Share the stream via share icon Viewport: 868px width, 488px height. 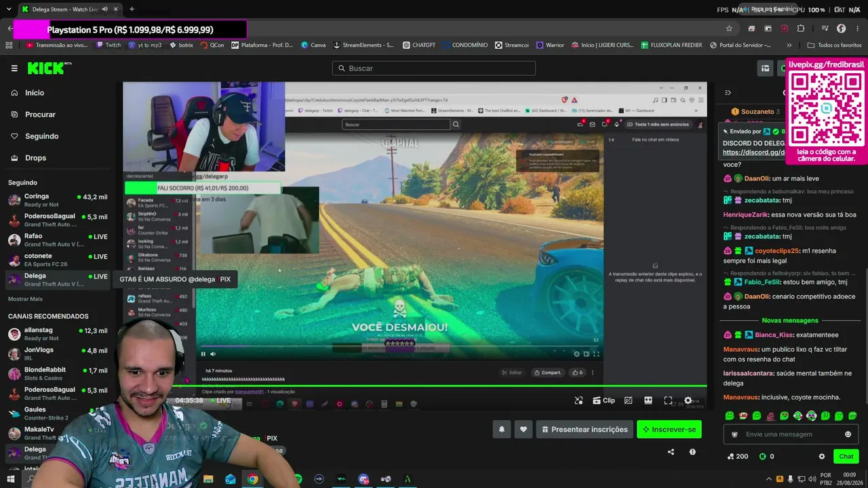pos(671,452)
